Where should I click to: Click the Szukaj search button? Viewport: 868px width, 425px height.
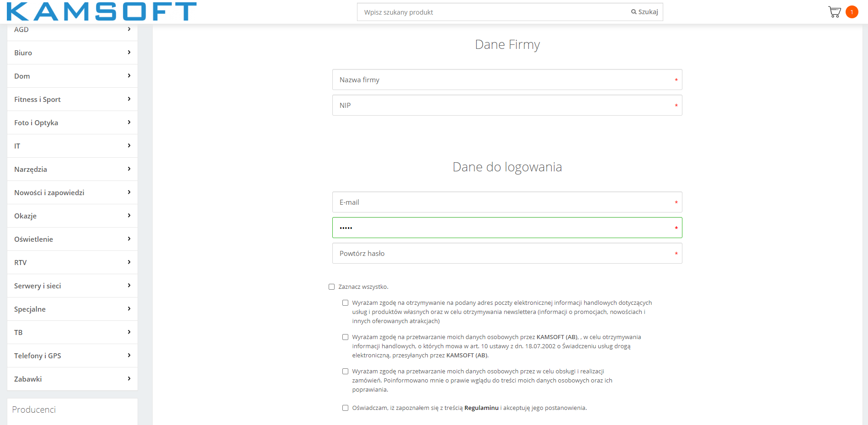tap(644, 12)
